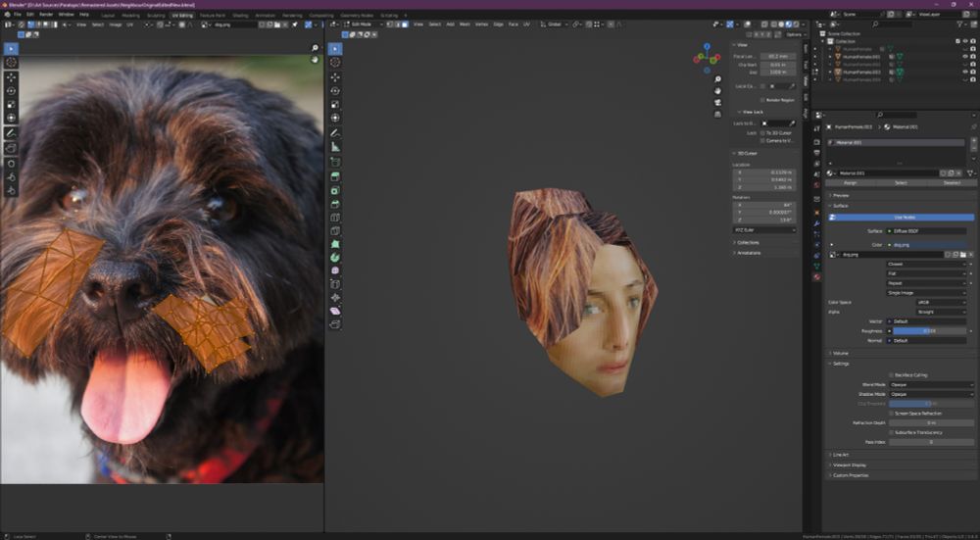Click the pan hand icon in 3D viewport
The width and height of the screenshot is (980, 540).
[x=717, y=90]
